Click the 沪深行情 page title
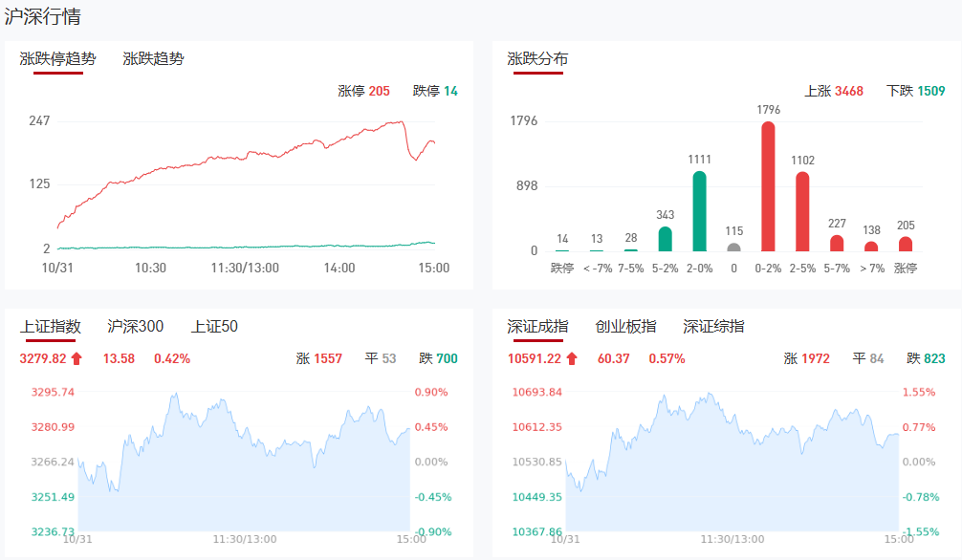The height and width of the screenshot is (560, 962). 43,17
